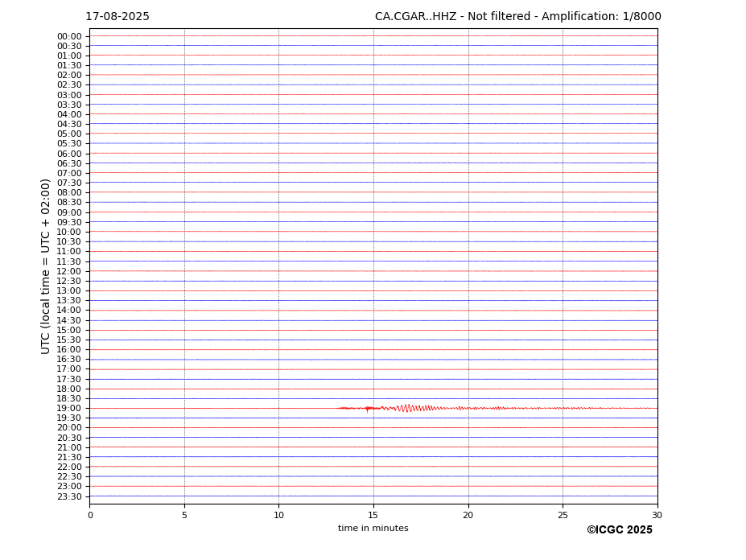The height and width of the screenshot is (560, 746).
Task: Select the 09:30 time label
Action: [69, 223]
